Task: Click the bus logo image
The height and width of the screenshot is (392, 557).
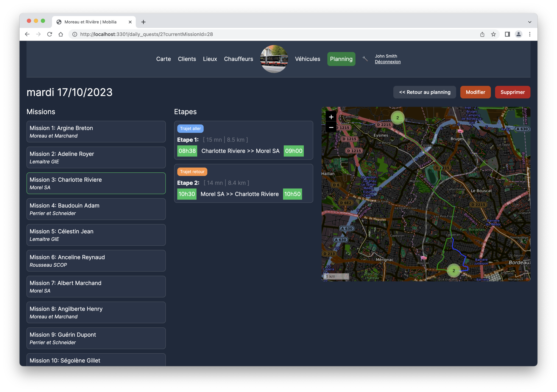Action: 274,59
